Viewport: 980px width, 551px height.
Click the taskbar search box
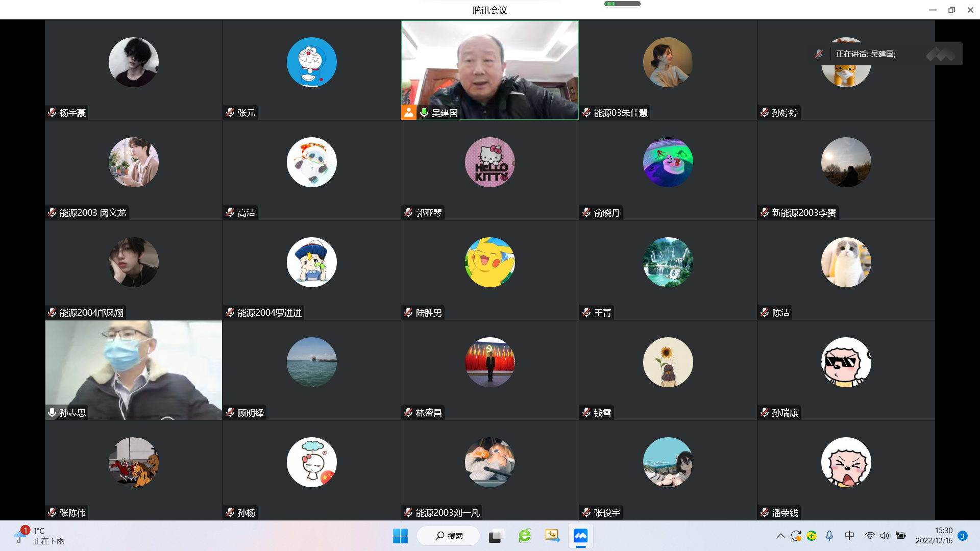pos(449,536)
